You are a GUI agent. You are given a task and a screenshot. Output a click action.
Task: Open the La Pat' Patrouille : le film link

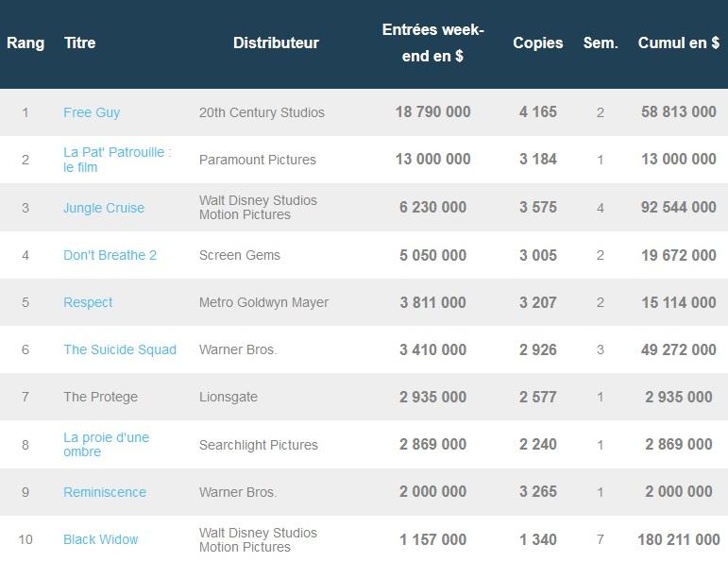coord(117,160)
